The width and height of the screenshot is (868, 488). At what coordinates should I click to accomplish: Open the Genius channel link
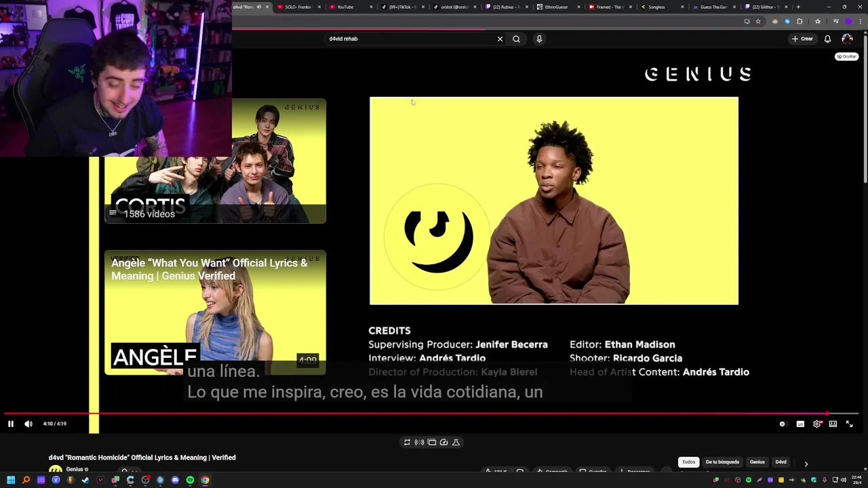pyautogui.click(x=74, y=469)
